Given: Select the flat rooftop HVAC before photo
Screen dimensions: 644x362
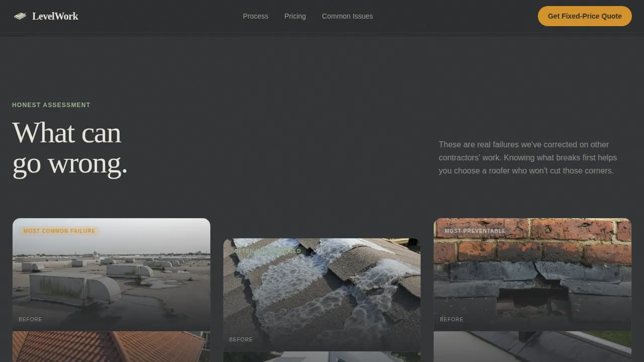Looking at the screenshot, I should pyautogui.click(x=111, y=275).
